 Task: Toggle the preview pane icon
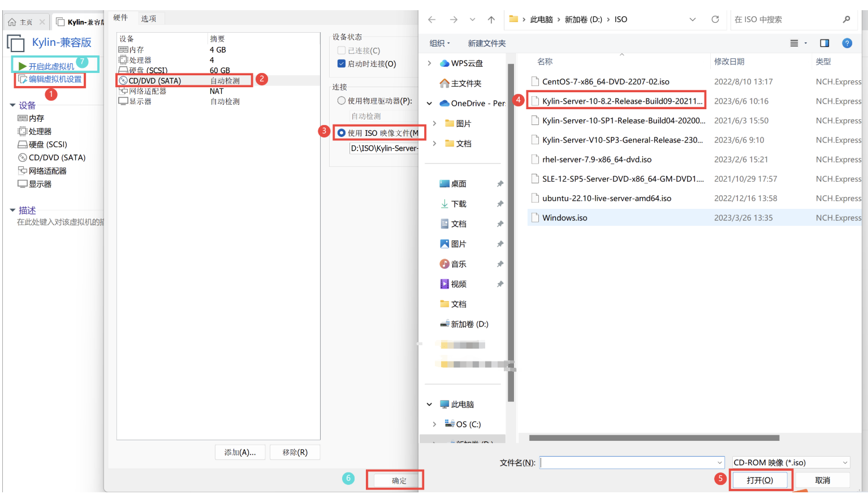824,43
